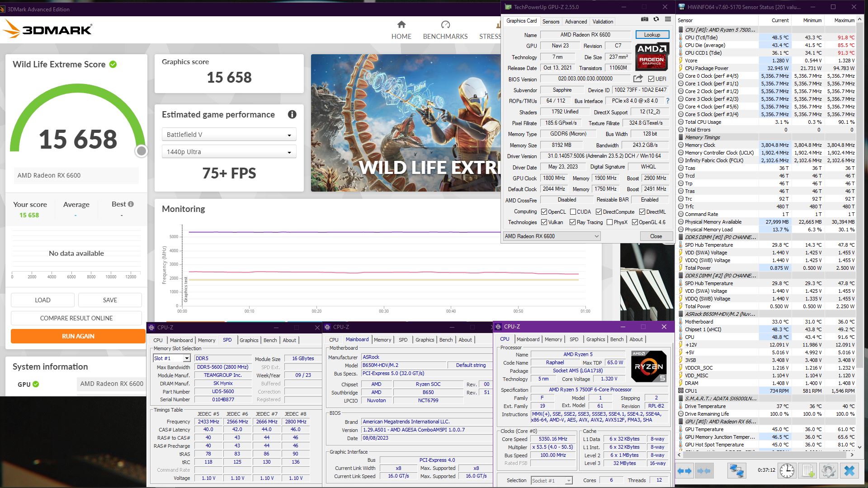Image resolution: width=868 pixels, height=488 pixels.
Task: Open 3DMark Benchmarks gauge icon
Action: point(445,24)
